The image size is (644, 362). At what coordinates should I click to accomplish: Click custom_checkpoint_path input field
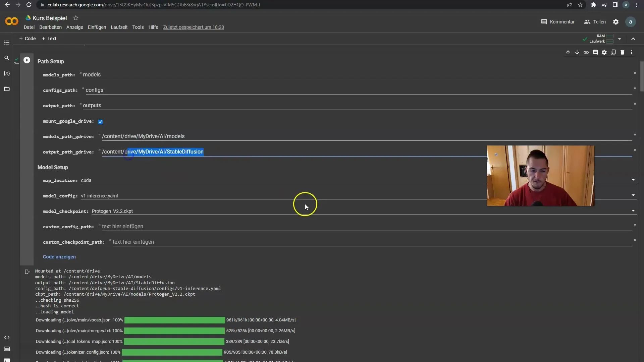click(x=372, y=242)
